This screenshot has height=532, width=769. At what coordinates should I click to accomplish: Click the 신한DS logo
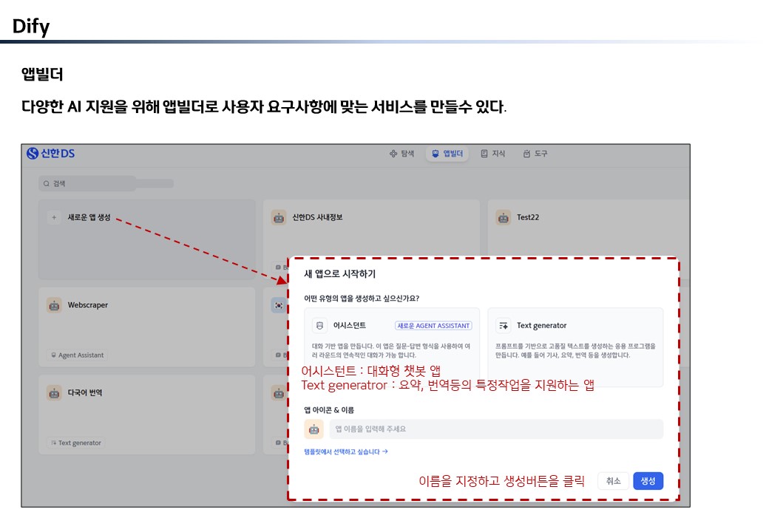click(50, 154)
